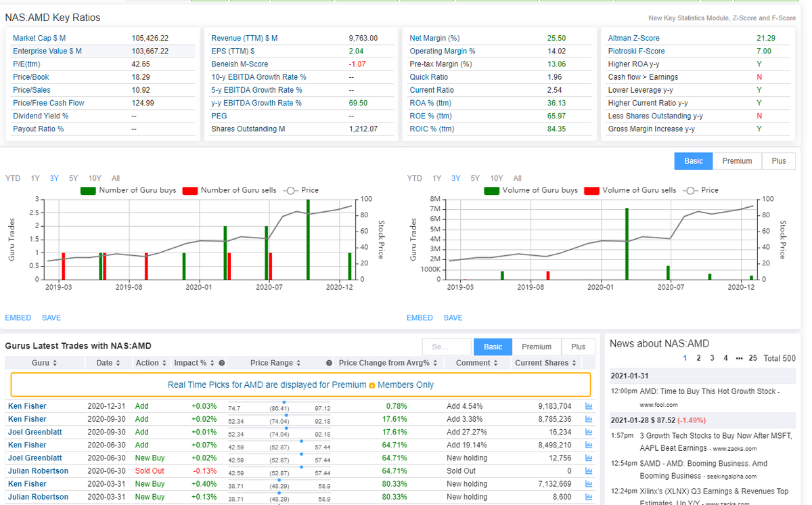
Task: Click the help icon beside Price Change from Avrg%
Action: click(x=329, y=363)
